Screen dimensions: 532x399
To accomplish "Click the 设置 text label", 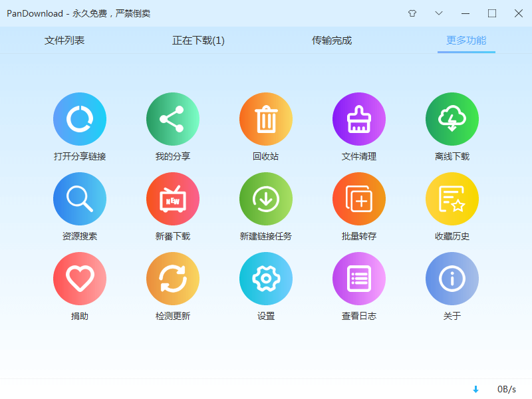I will tap(266, 316).
